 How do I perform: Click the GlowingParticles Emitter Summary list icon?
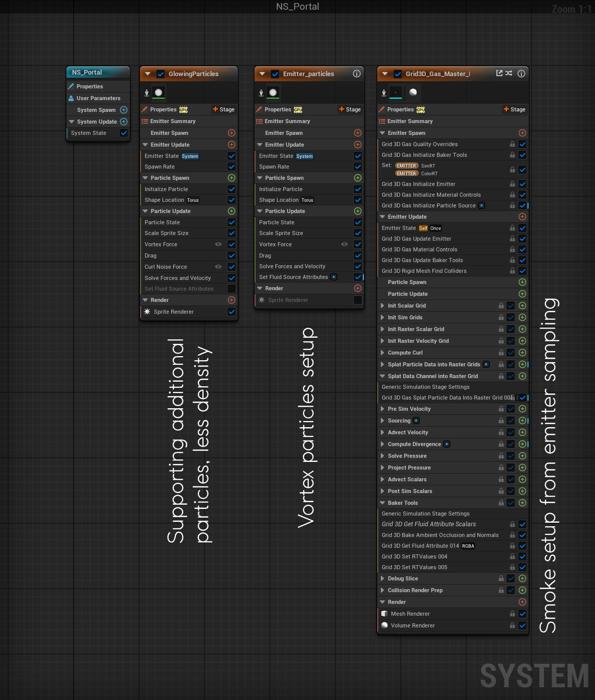point(145,121)
